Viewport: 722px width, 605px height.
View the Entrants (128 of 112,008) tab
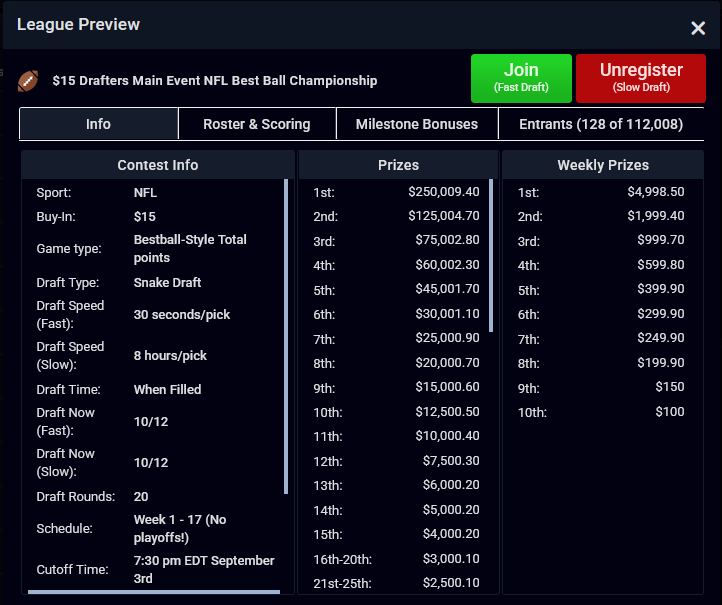(x=601, y=124)
